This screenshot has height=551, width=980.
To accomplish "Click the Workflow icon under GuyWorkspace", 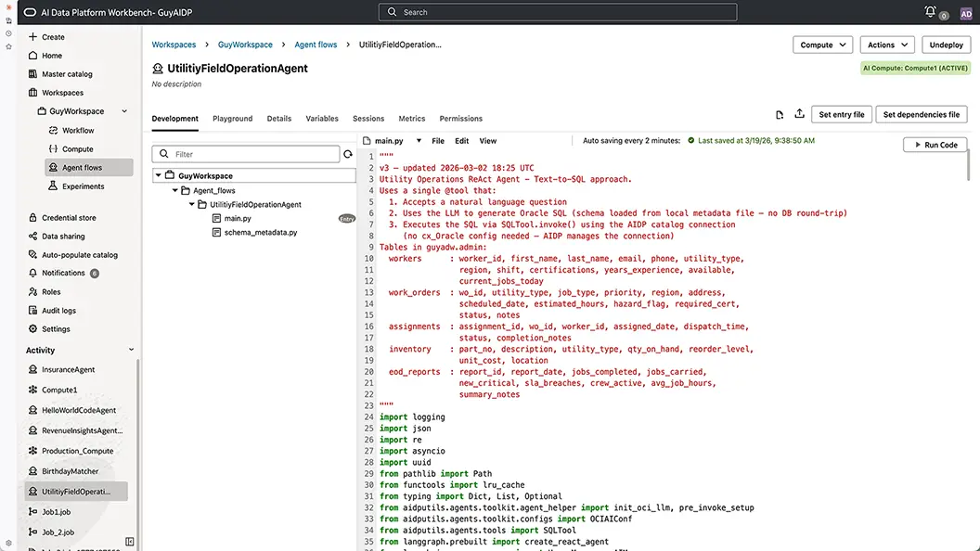I will 53,130.
